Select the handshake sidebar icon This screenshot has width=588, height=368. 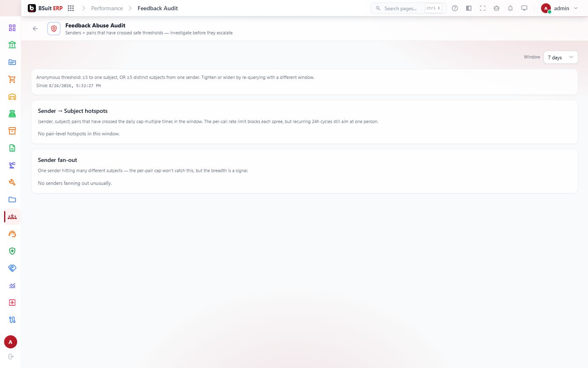tap(12, 268)
